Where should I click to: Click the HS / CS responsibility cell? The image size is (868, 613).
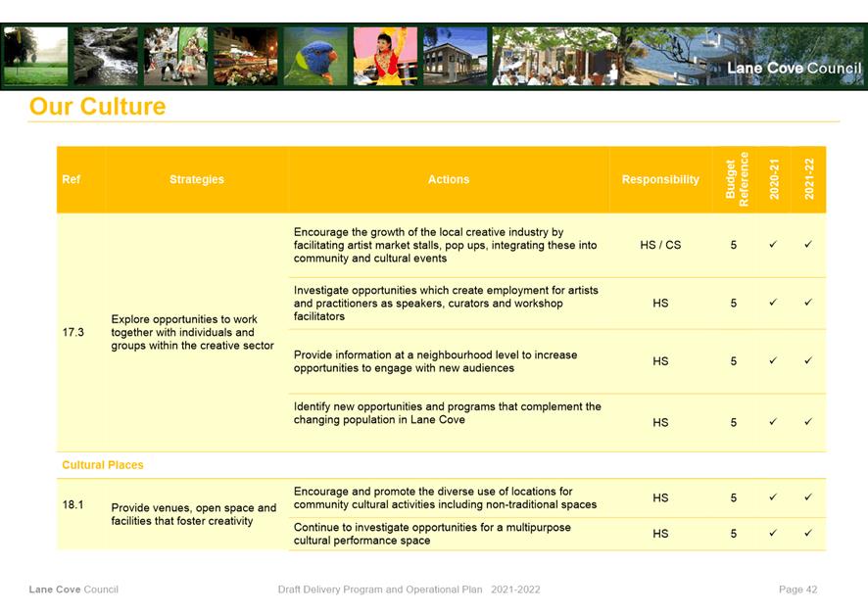click(x=660, y=245)
